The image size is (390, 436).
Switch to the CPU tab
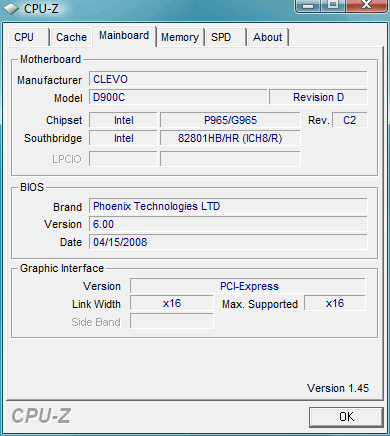(29, 37)
